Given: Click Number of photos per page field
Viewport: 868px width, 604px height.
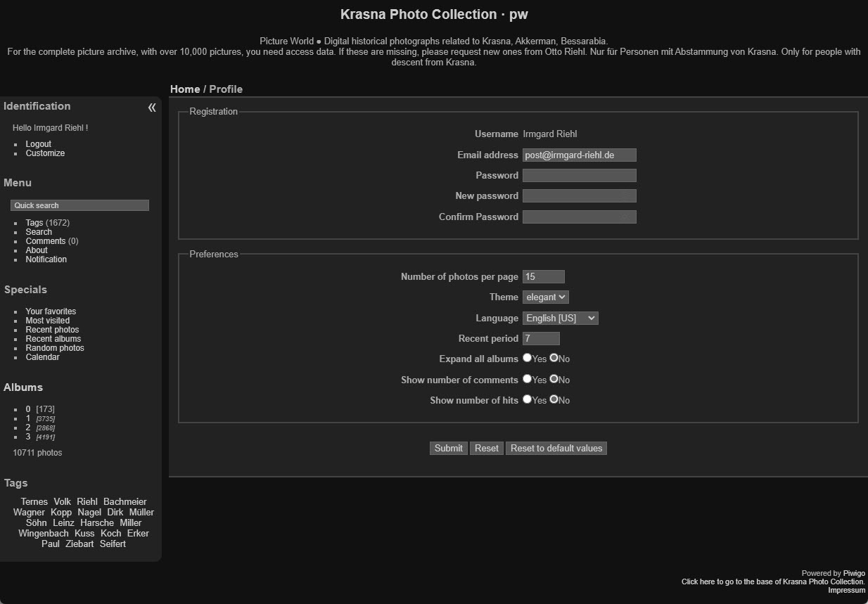Looking at the screenshot, I should pyautogui.click(x=544, y=277).
